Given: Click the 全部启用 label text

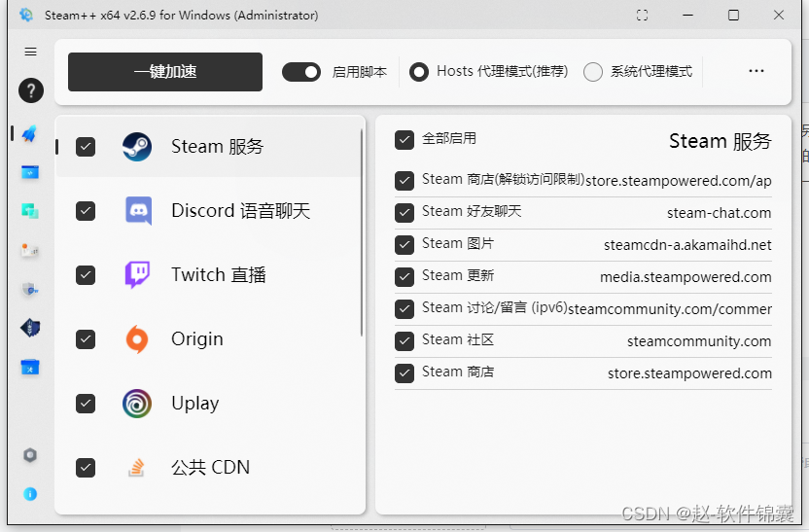Looking at the screenshot, I should [x=449, y=138].
